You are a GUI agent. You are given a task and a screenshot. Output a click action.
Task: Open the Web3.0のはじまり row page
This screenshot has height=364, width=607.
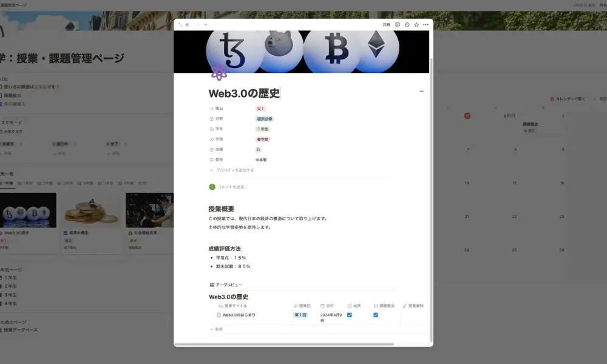[239, 315]
